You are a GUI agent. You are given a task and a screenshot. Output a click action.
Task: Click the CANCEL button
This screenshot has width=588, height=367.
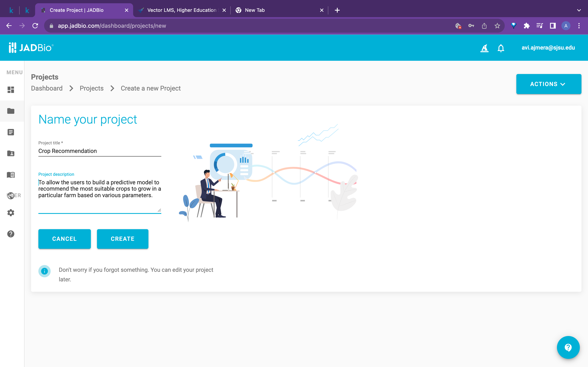pyautogui.click(x=64, y=239)
